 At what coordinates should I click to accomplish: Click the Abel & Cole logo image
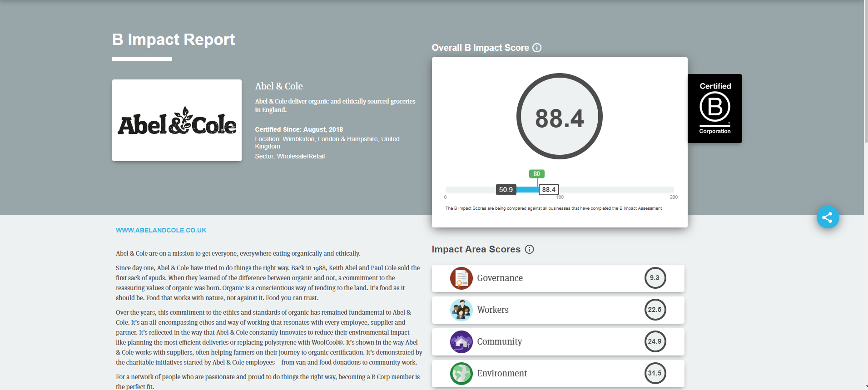tap(177, 120)
